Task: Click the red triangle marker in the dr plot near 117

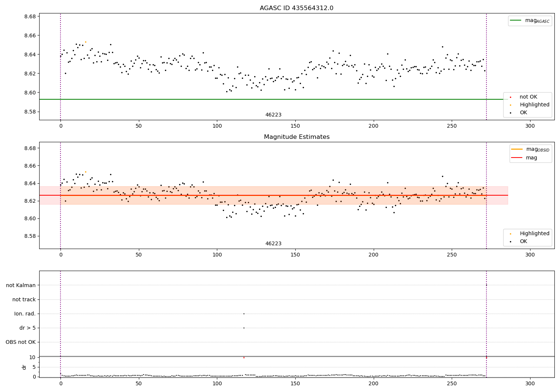Action: [244, 358]
